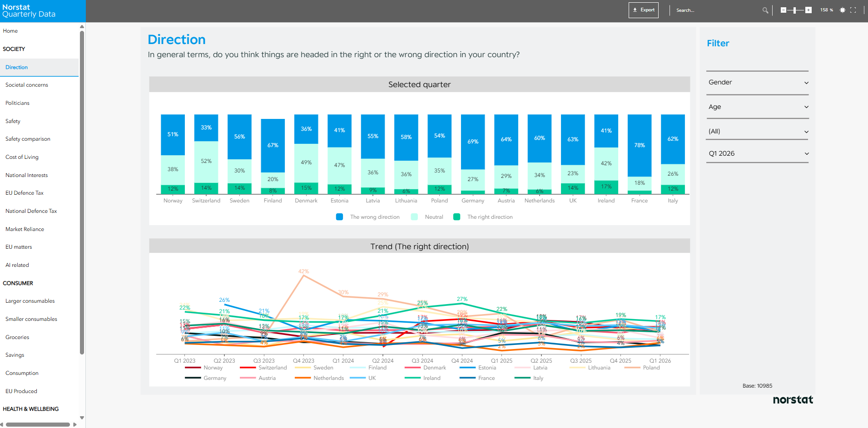The width and height of the screenshot is (868, 428).
Task: Open the Home link in sidebar
Action: tap(10, 31)
